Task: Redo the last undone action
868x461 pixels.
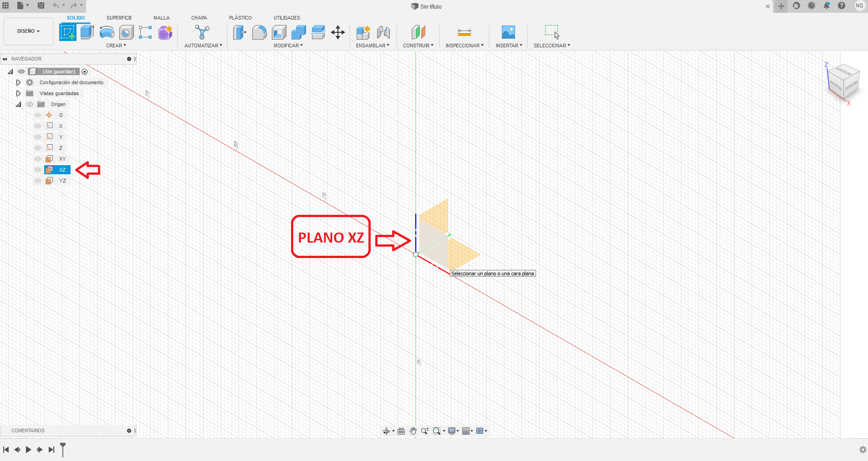Action: 74,5
